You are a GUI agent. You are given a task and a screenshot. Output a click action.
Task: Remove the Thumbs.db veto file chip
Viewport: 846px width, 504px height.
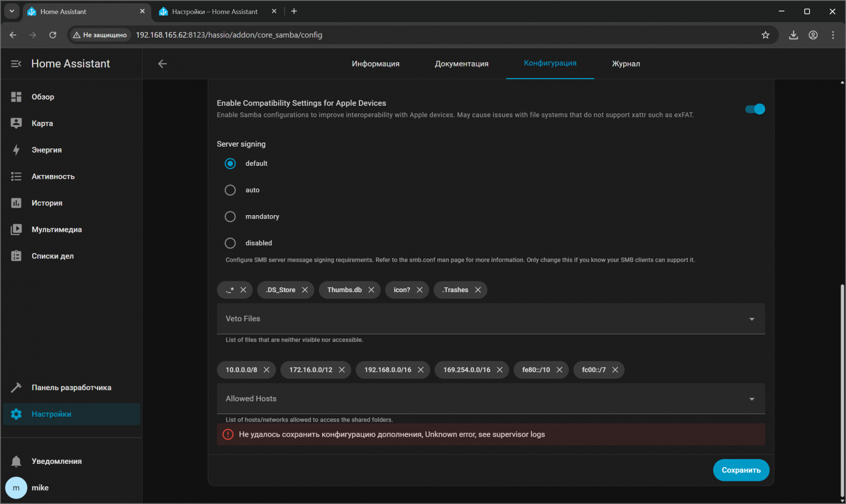pos(371,289)
